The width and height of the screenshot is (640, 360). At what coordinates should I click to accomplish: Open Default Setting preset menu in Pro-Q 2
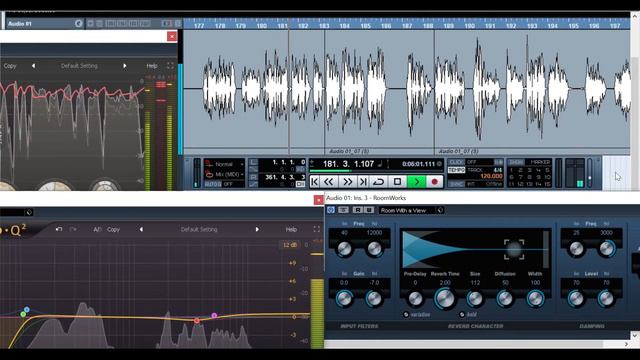coord(199,229)
